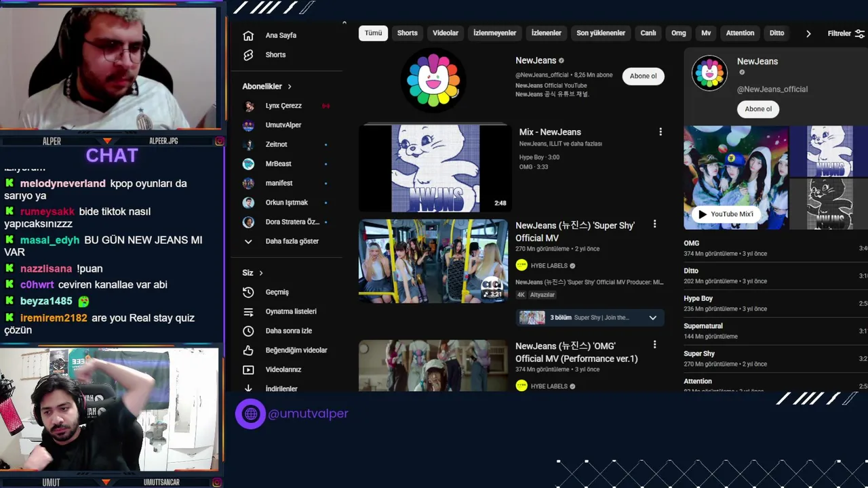Open MrBeast channel avatar
The width and height of the screenshot is (868, 488).
249,164
